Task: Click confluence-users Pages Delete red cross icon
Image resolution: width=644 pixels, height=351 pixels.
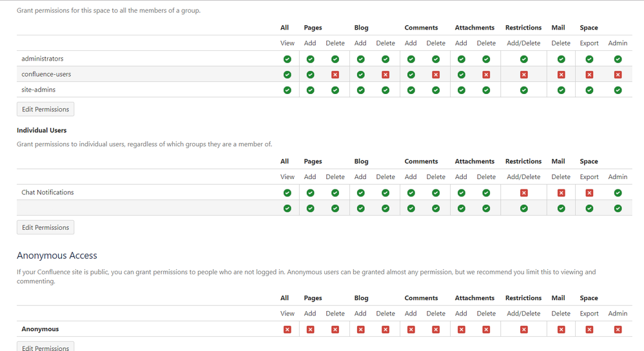Action: click(335, 75)
